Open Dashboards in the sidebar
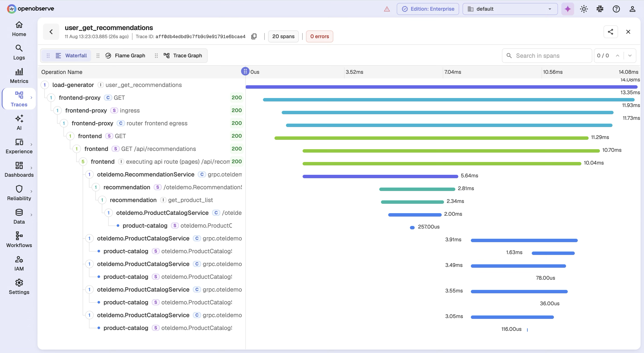 [19, 170]
